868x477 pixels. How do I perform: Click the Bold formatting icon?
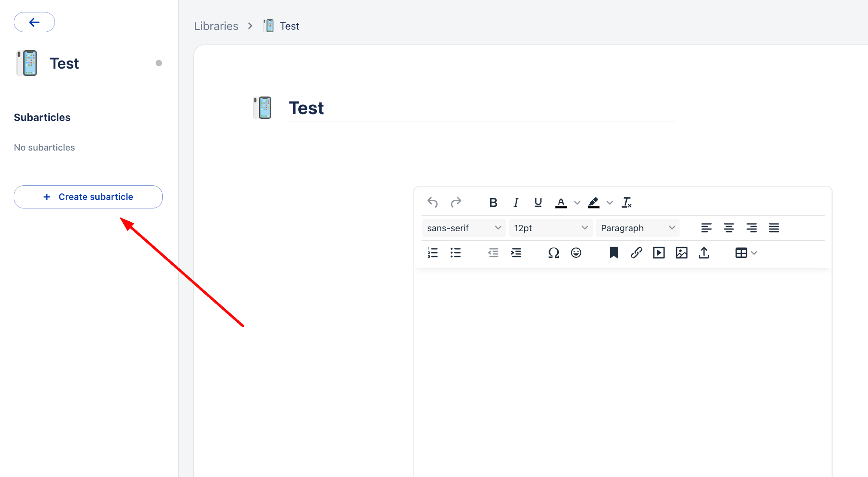(493, 202)
